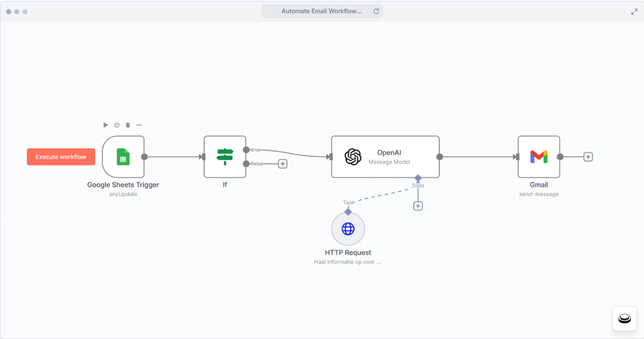This screenshot has width=644, height=339.
Task: Select the HTTP Request globe node
Action: pos(348,229)
